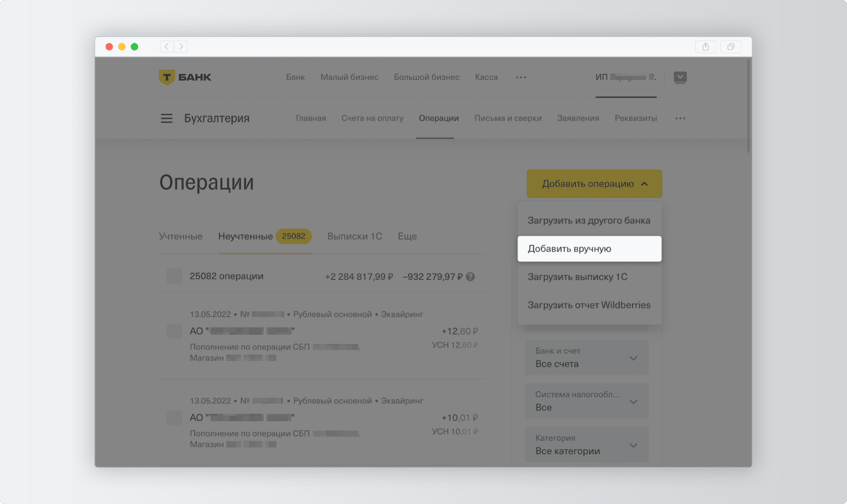Click the Бухгалтерия title

[x=216, y=118]
